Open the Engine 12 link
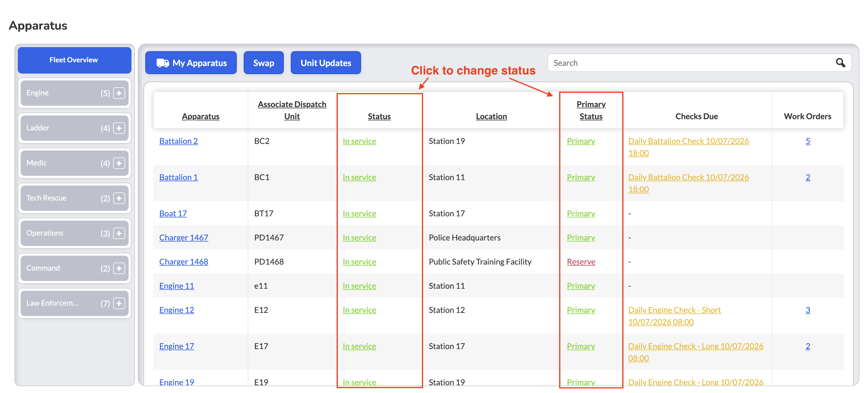The width and height of the screenshot is (868, 393). (x=177, y=310)
